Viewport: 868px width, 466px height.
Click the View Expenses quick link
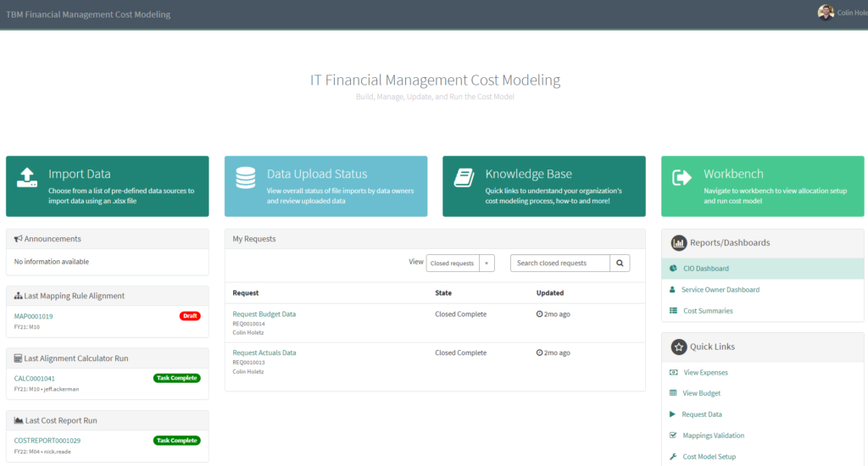coord(705,373)
